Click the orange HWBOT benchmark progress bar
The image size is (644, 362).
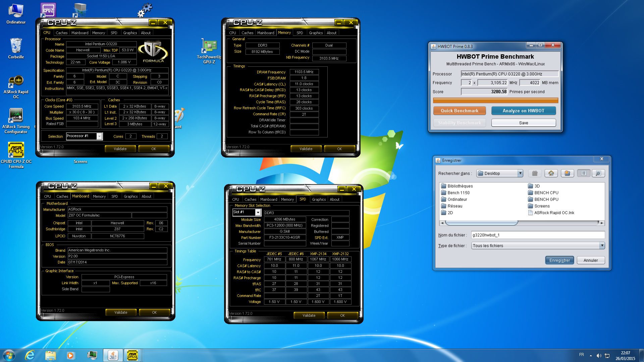click(x=495, y=100)
